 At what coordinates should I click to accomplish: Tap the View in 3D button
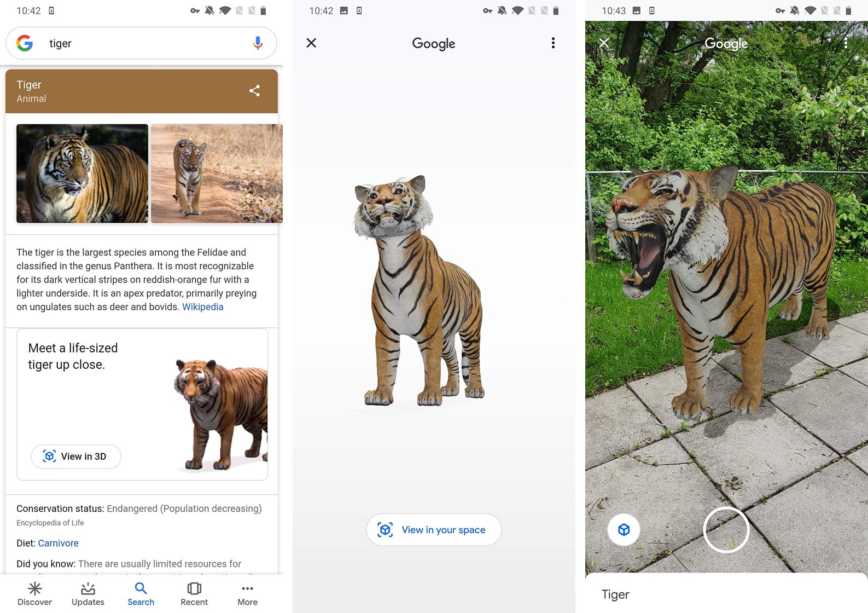(x=76, y=456)
